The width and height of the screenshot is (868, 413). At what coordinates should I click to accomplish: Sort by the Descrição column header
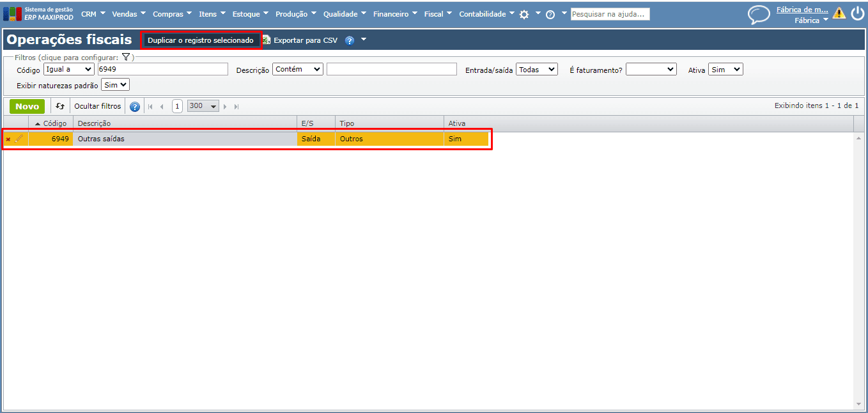point(185,123)
